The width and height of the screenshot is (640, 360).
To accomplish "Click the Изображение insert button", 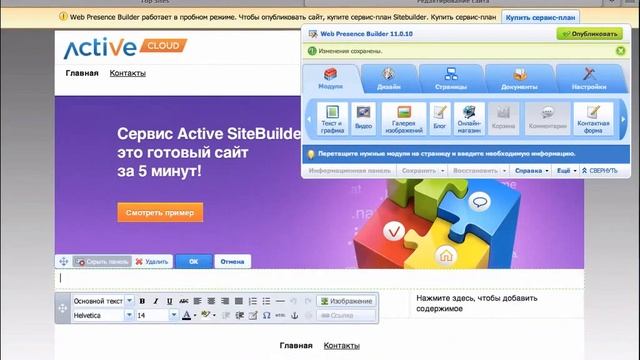I will pos(346,301).
